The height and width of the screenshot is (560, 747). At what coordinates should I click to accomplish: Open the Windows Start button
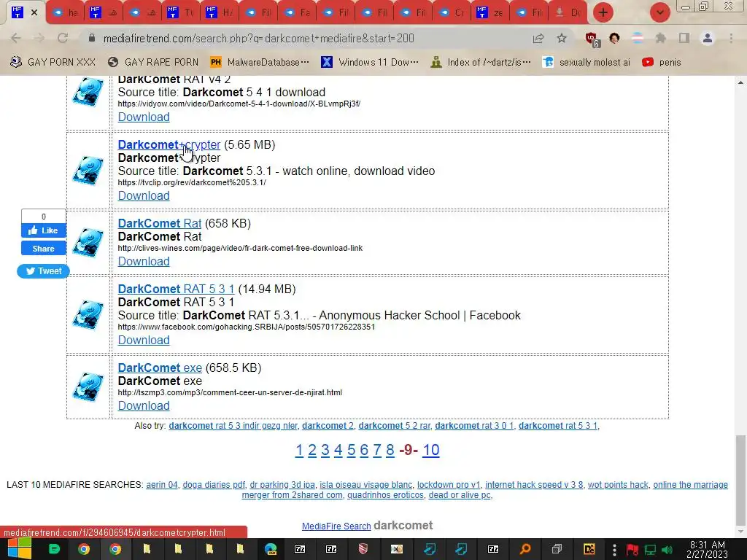click(19, 549)
